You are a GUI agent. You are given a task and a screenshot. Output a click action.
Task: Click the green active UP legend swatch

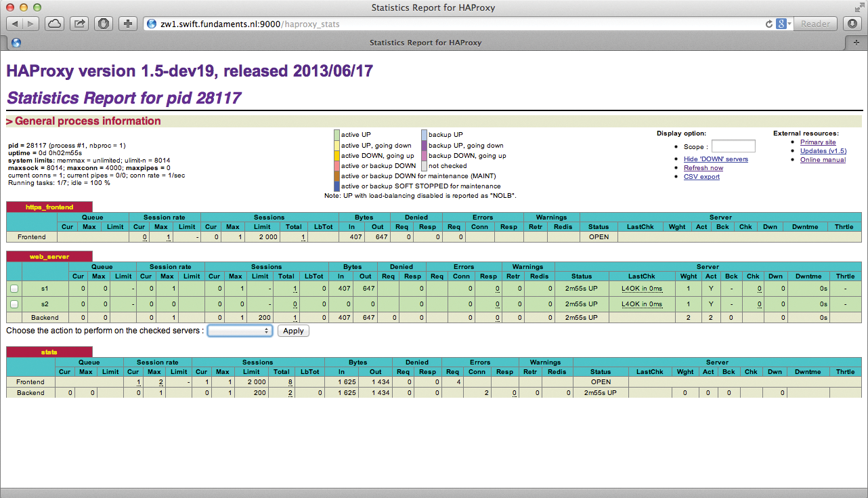click(x=337, y=135)
